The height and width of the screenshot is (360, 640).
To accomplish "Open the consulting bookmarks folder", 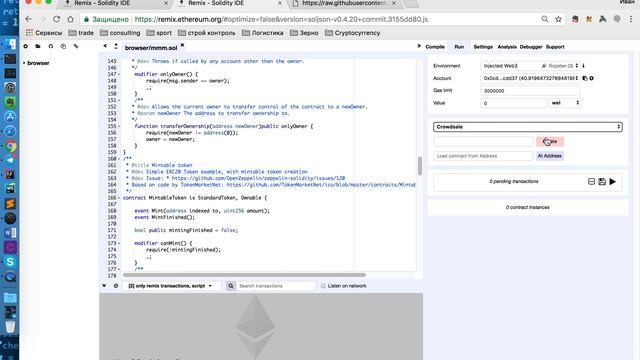I will (x=120, y=33).
